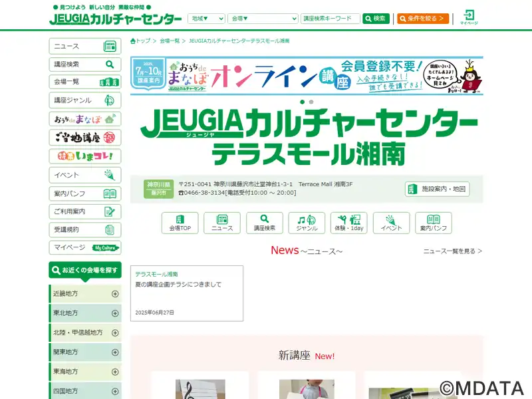Open ご当地講座 sidebar banner
Image resolution: width=532 pixels, height=399 pixels.
85,138
